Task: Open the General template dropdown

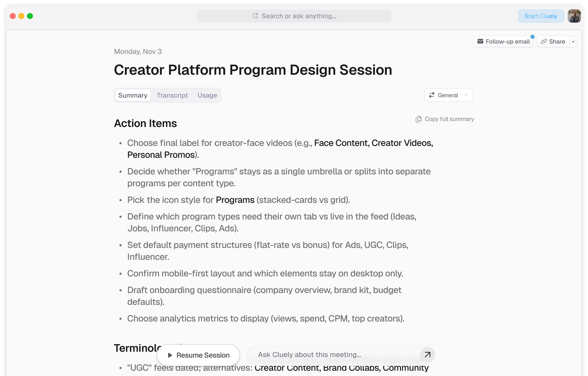Action: pos(448,95)
